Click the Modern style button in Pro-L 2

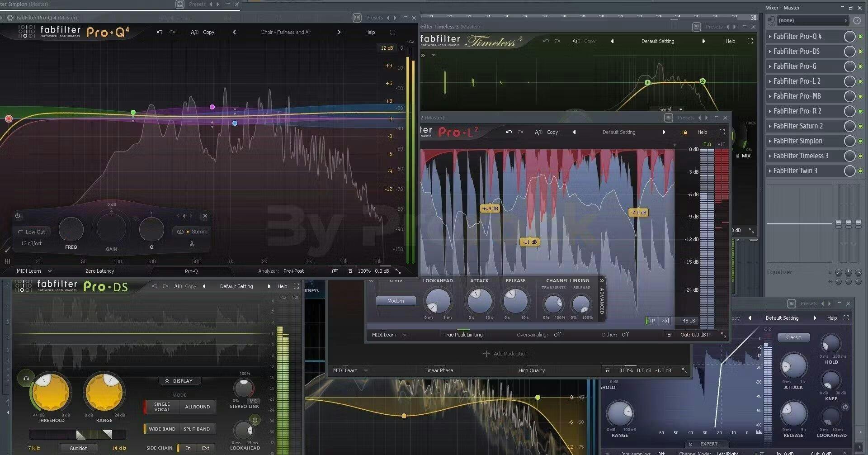396,301
